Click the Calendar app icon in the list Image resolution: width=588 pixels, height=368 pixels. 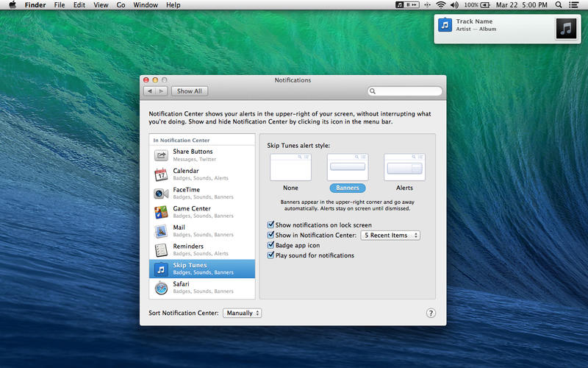[161, 174]
